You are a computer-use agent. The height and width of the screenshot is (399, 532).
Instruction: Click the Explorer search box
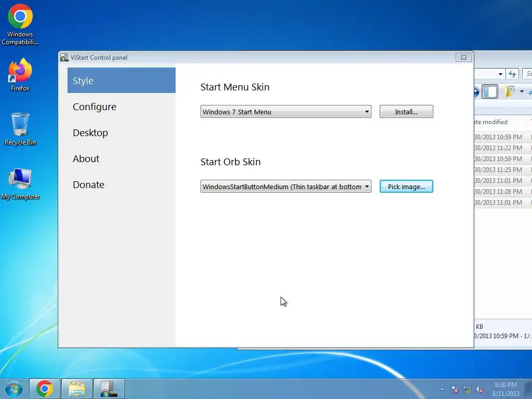coord(527,74)
